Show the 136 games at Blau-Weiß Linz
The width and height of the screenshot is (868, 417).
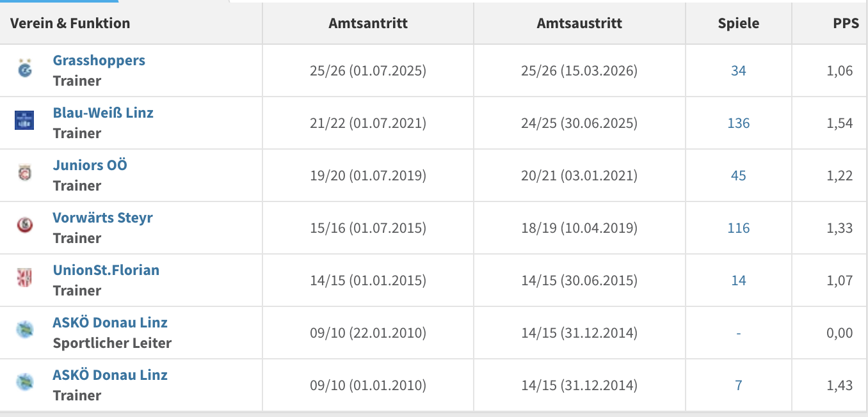tap(739, 123)
